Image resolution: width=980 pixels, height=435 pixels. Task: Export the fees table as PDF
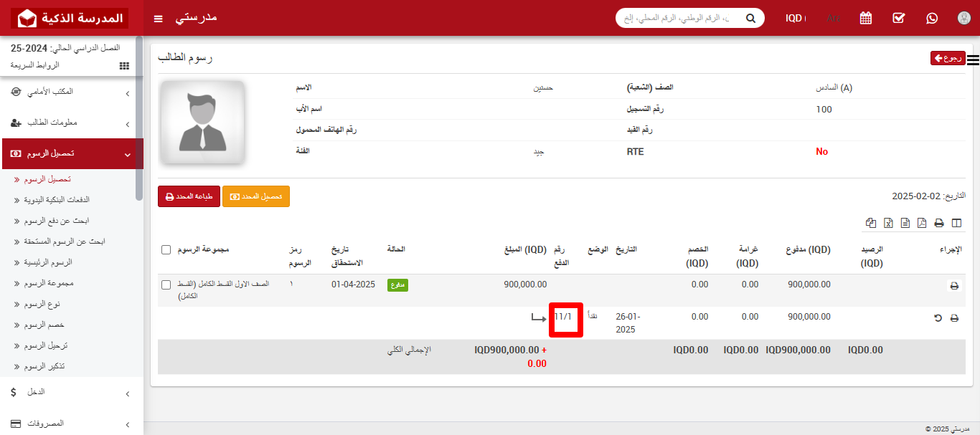tap(922, 223)
